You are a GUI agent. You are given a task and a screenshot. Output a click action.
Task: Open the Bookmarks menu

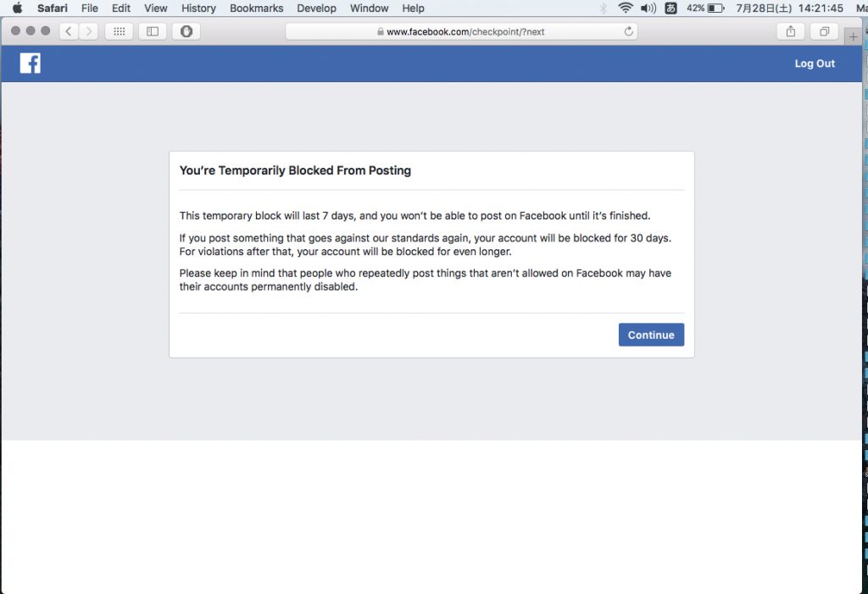tap(256, 8)
